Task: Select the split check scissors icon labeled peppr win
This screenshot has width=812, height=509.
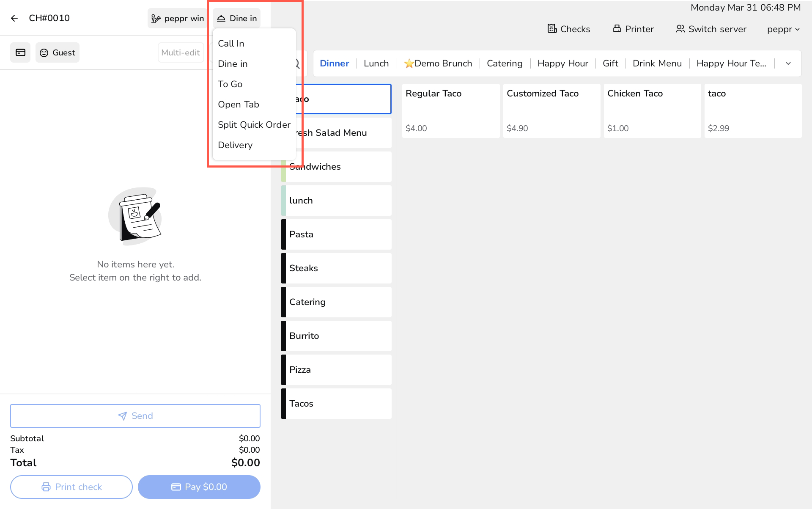Action: (156, 18)
